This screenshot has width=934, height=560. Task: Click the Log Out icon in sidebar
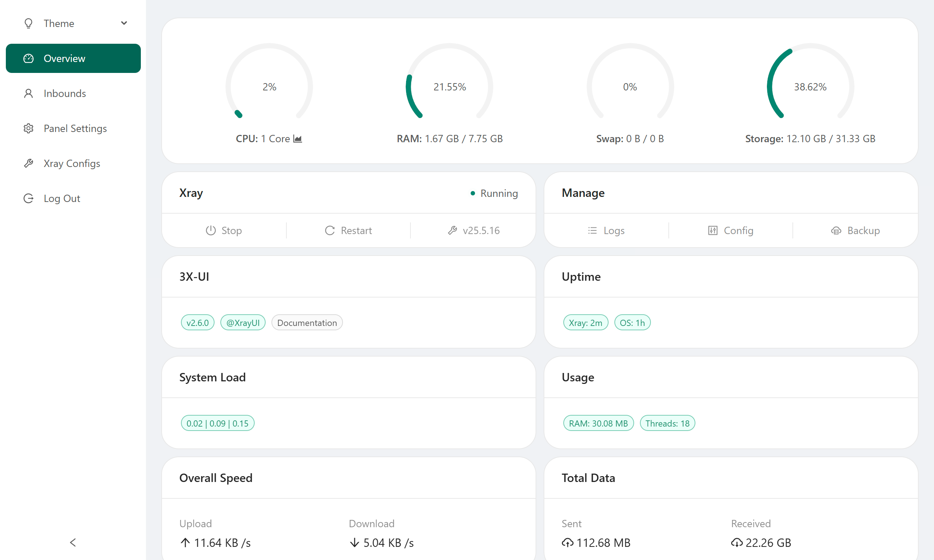[28, 198]
